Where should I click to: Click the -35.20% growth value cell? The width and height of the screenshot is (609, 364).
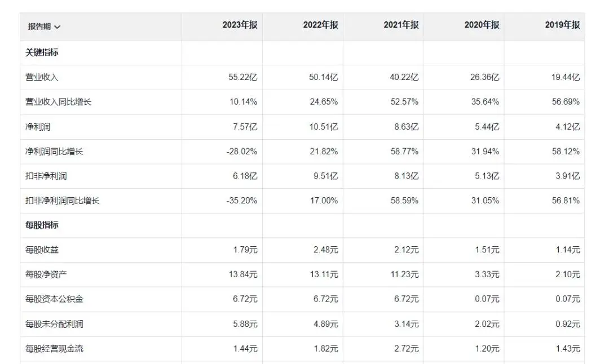pyautogui.click(x=241, y=201)
